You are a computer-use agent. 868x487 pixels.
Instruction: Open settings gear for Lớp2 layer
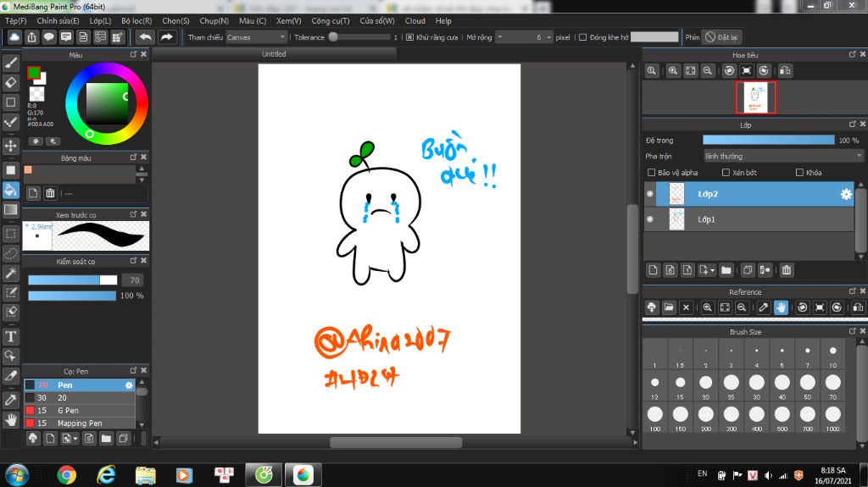(x=845, y=194)
